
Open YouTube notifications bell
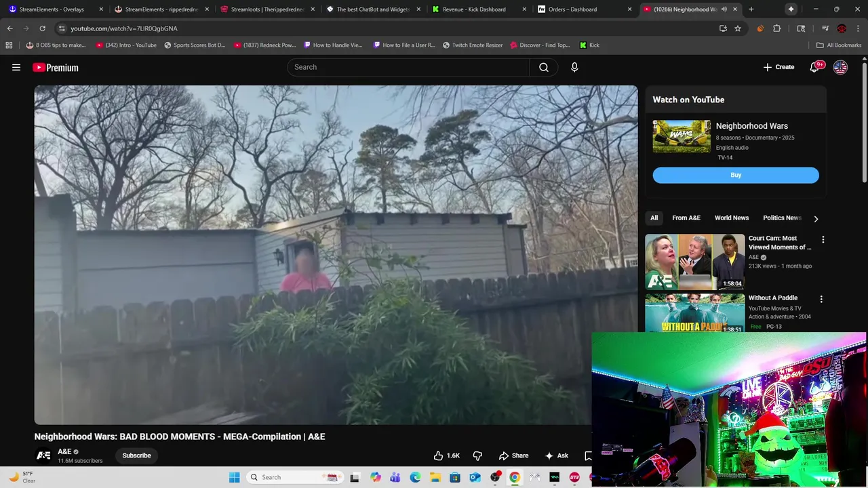point(816,67)
